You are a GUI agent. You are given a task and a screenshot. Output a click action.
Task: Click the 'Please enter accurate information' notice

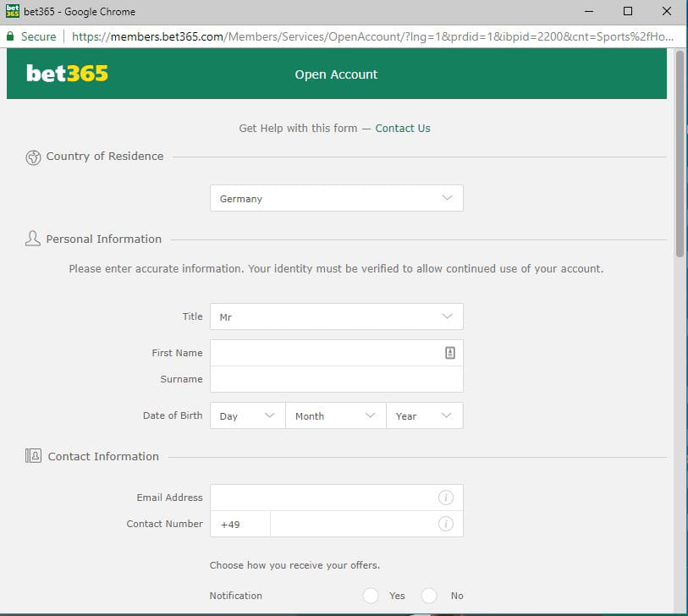336,268
